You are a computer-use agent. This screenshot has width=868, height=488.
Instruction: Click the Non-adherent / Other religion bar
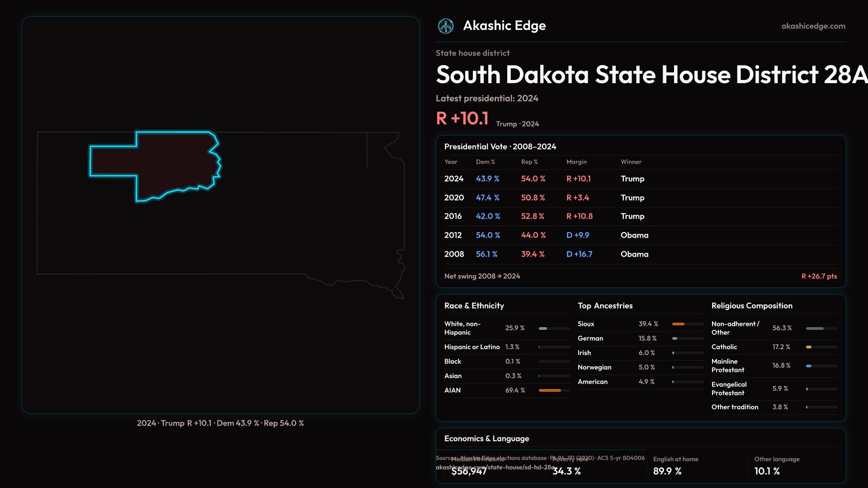pos(821,328)
